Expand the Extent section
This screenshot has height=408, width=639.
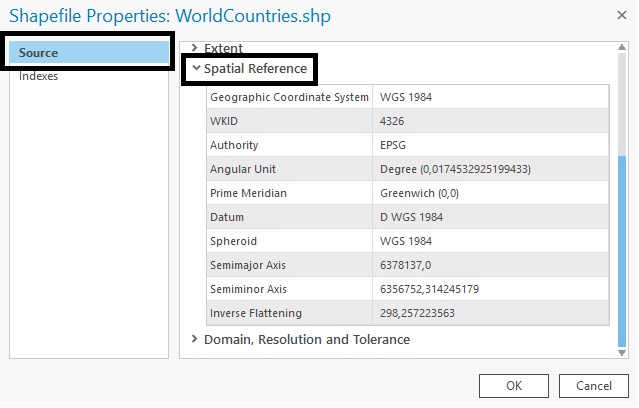pyautogui.click(x=223, y=48)
